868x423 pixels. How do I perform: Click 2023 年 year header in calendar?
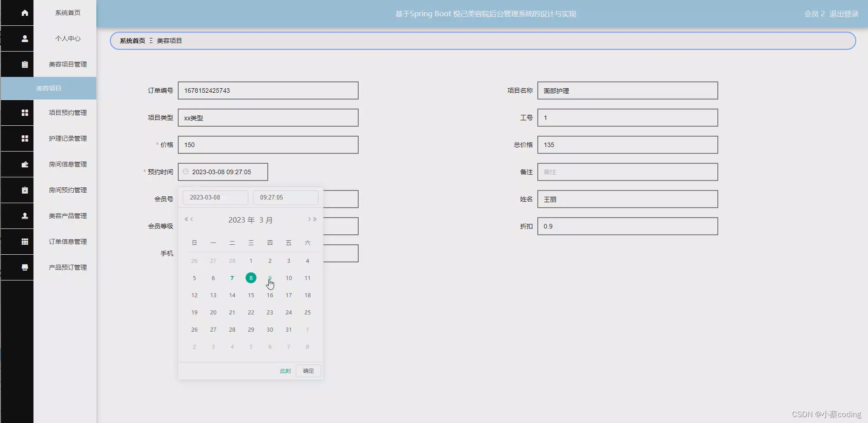[242, 220]
